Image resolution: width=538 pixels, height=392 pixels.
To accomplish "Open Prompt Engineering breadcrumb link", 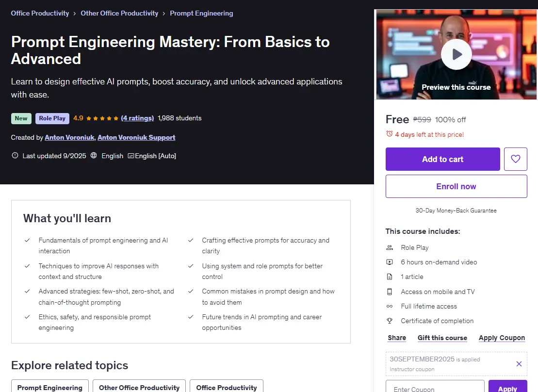I will click(201, 14).
